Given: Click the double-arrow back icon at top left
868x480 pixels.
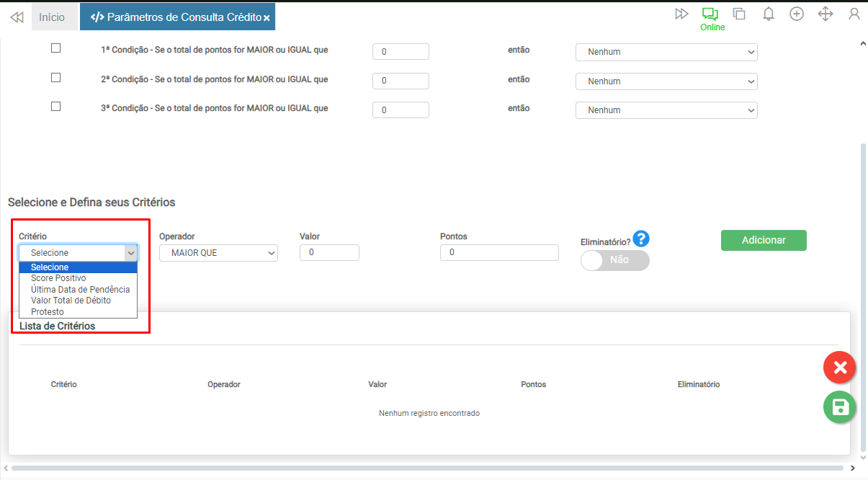Looking at the screenshot, I should [17, 17].
